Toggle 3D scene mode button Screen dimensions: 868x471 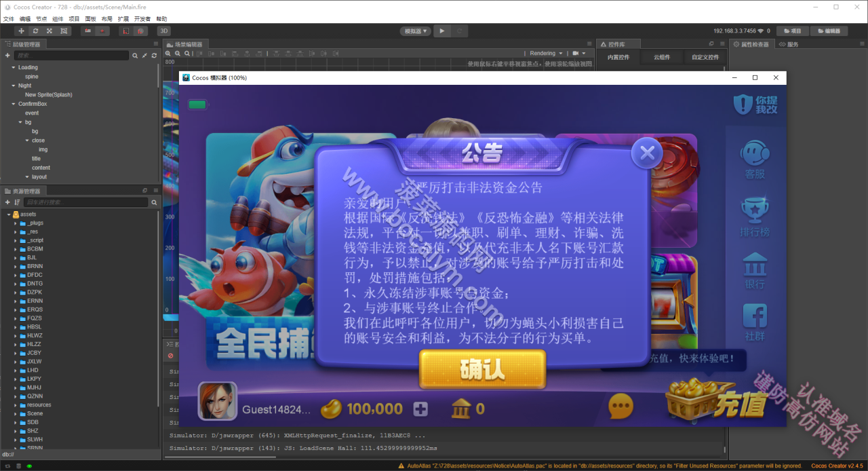point(163,31)
